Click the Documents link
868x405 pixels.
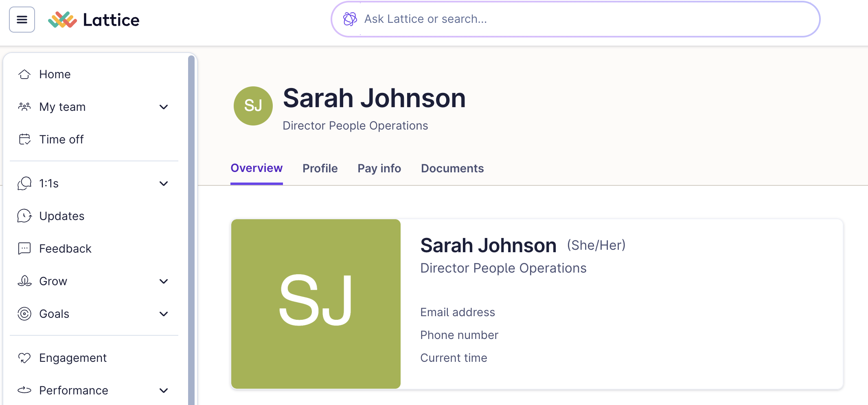click(x=452, y=168)
